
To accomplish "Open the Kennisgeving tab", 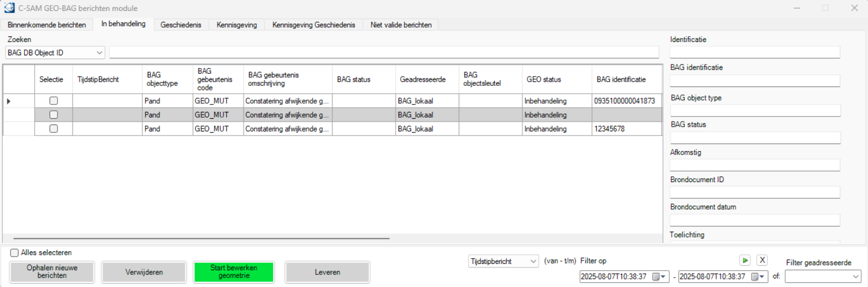I will (236, 25).
